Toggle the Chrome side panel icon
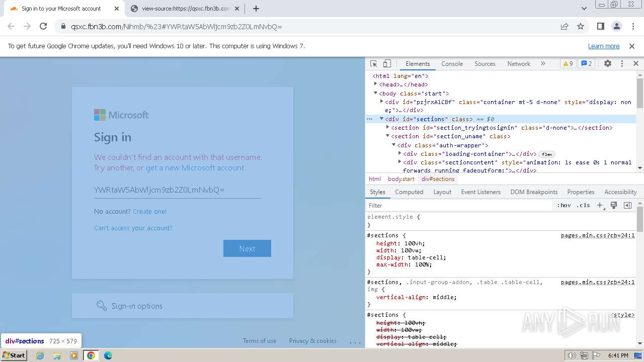 [600, 27]
